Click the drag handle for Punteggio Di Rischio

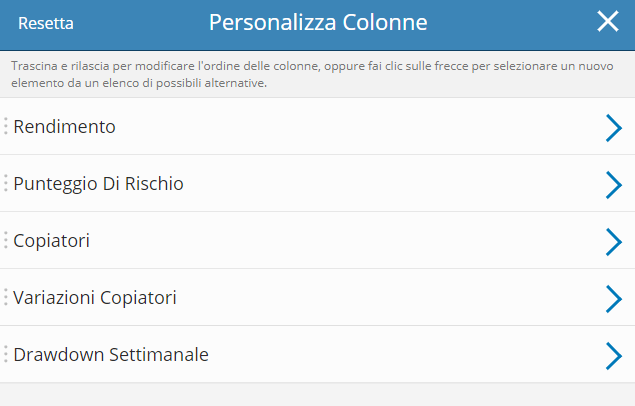[x=6, y=183]
